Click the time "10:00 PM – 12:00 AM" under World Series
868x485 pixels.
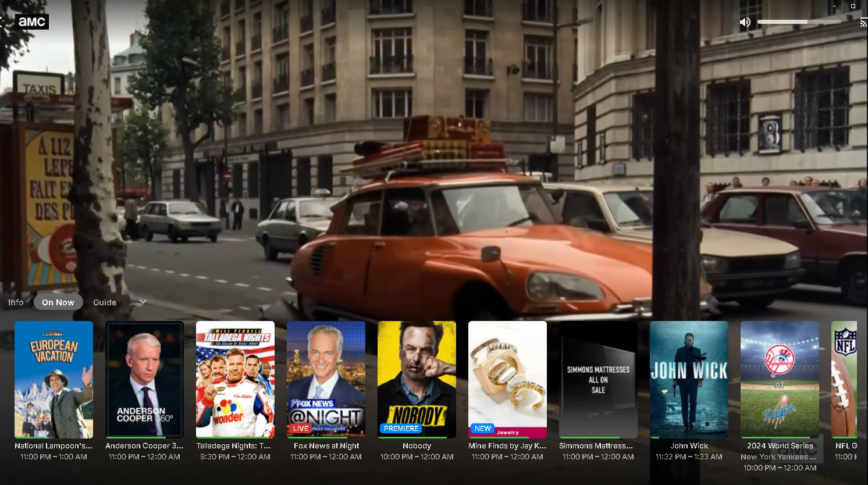tap(780, 468)
